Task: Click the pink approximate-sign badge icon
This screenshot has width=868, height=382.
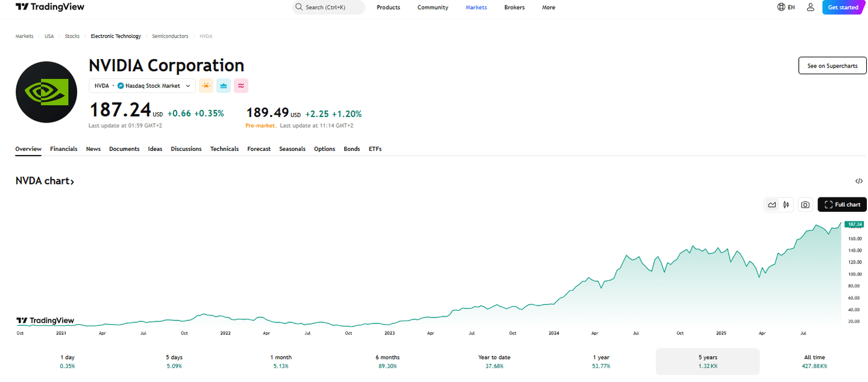Action: (241, 86)
